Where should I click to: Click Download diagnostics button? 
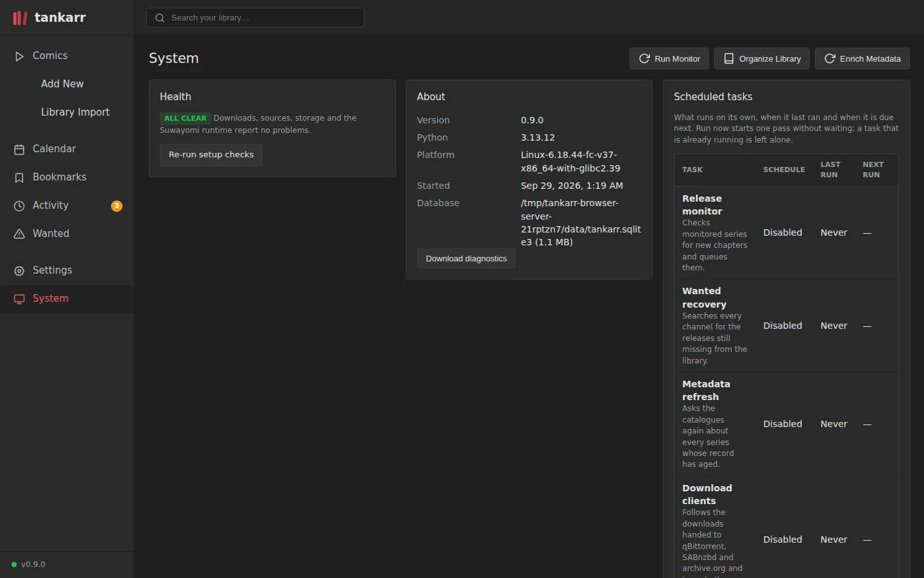(466, 259)
